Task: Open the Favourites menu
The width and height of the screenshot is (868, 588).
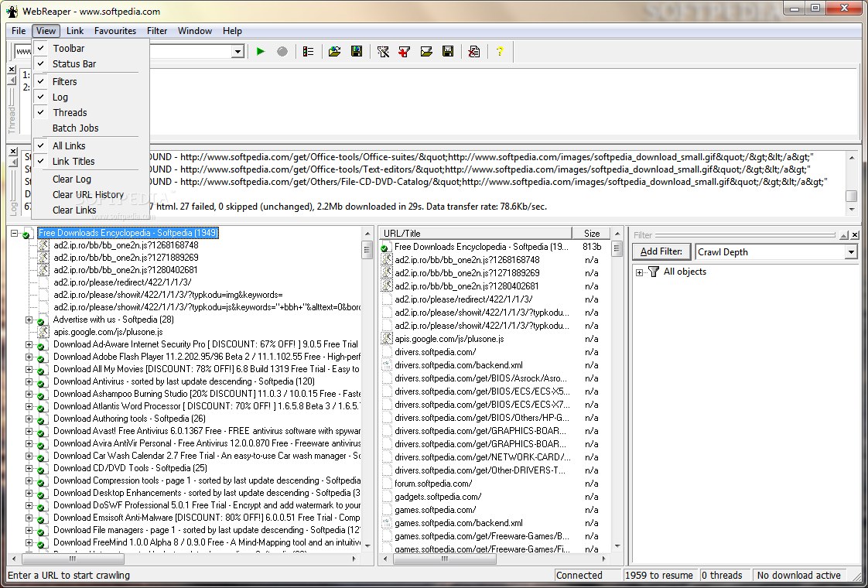Action: coord(115,31)
